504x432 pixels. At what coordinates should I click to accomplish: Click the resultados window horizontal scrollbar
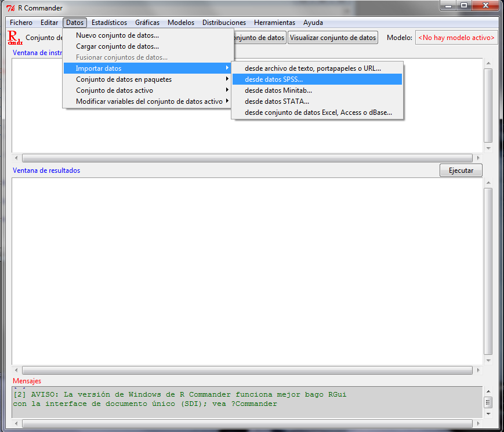point(247,371)
